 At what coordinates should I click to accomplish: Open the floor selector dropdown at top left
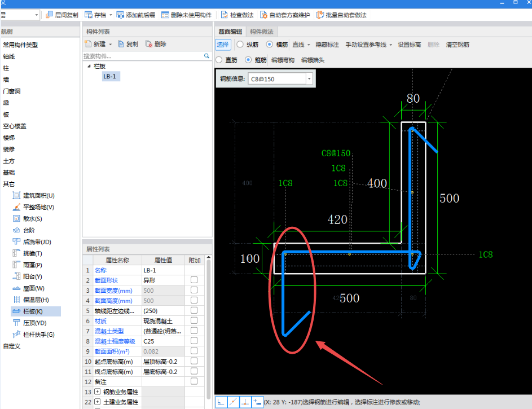tap(36, 15)
